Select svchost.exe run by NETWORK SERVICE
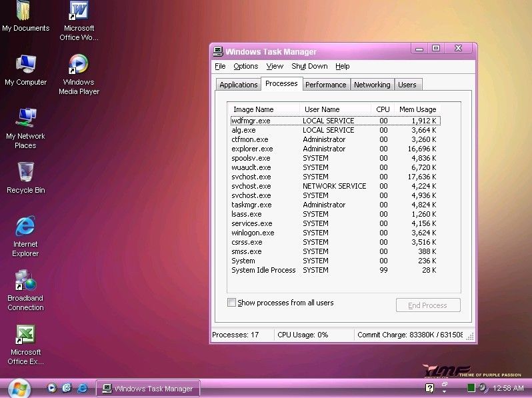 335,186
